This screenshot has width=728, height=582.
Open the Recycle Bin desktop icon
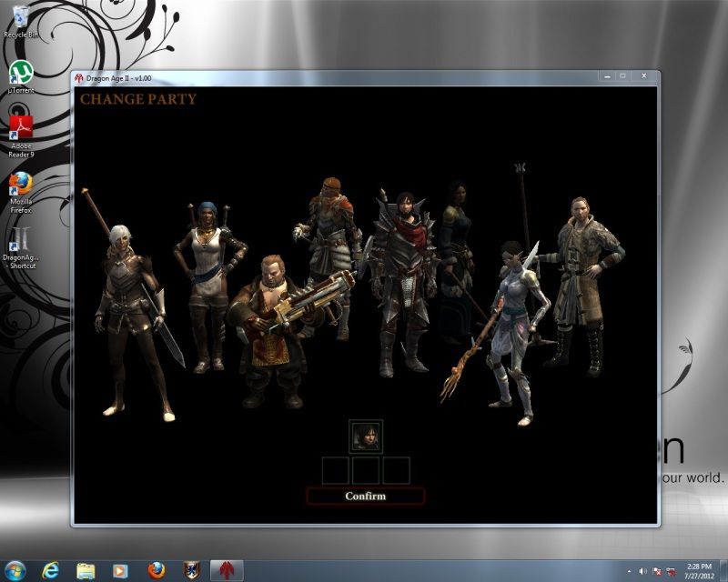pyautogui.click(x=20, y=22)
